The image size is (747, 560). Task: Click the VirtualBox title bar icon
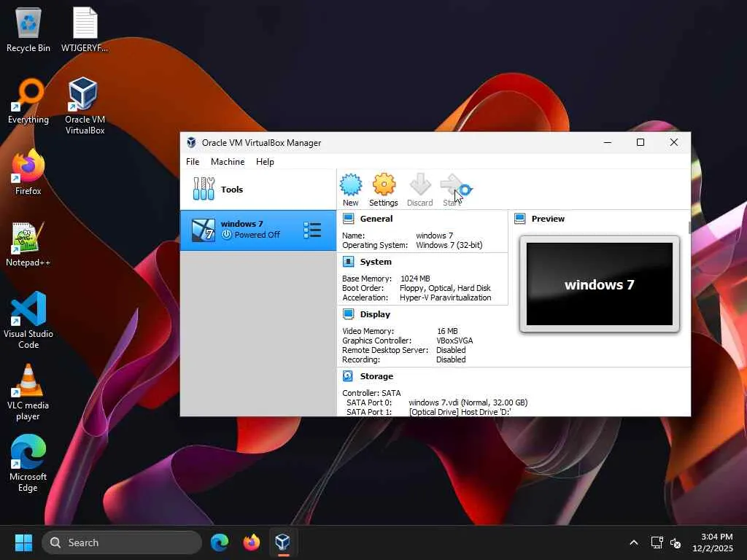coord(192,142)
